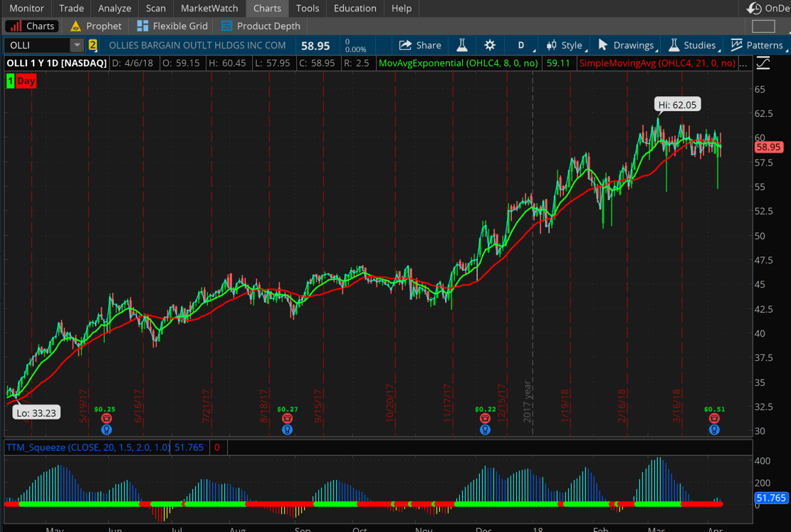
Task: Click the lightbulb icon under $0.22
Action: (x=485, y=429)
